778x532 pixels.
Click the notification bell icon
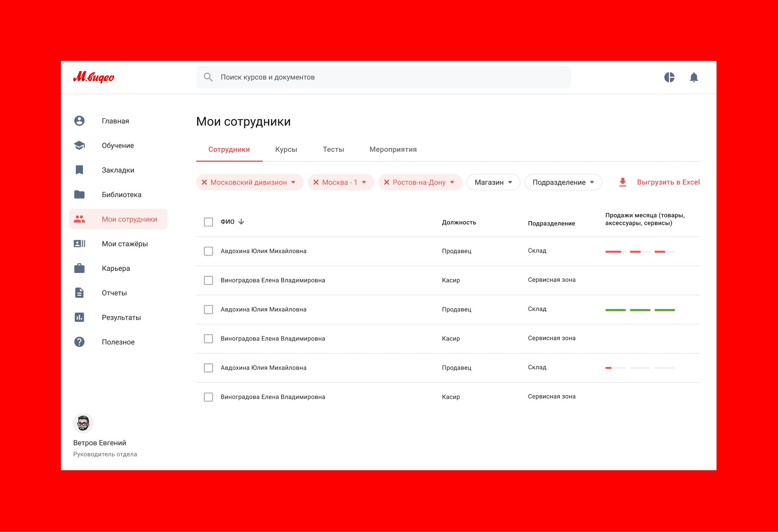click(x=694, y=77)
